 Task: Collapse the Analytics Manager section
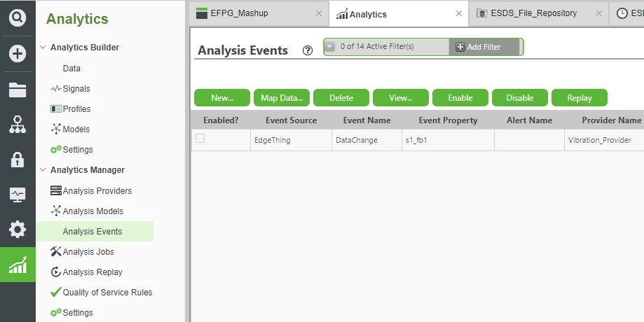tap(43, 169)
